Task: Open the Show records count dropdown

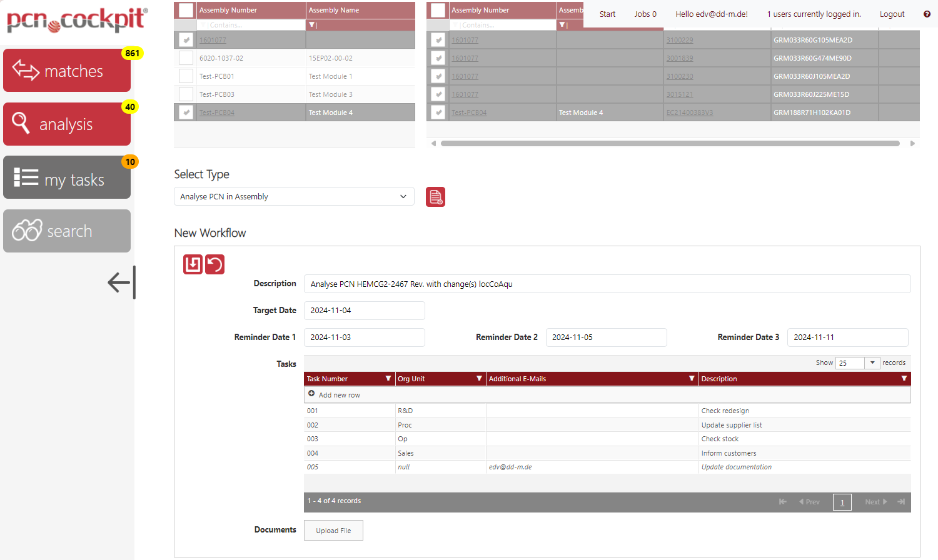Action: point(872,363)
